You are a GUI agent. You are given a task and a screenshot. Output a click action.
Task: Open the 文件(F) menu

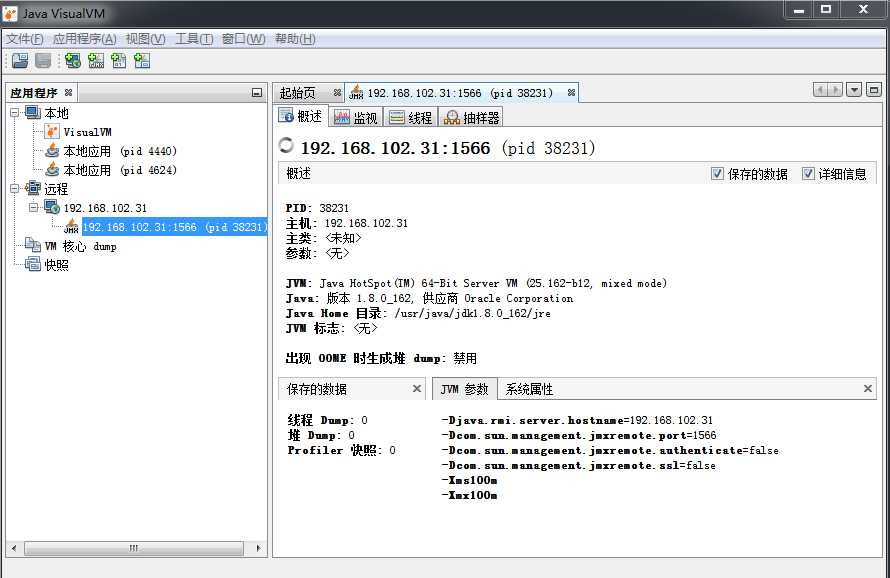pyautogui.click(x=25, y=39)
